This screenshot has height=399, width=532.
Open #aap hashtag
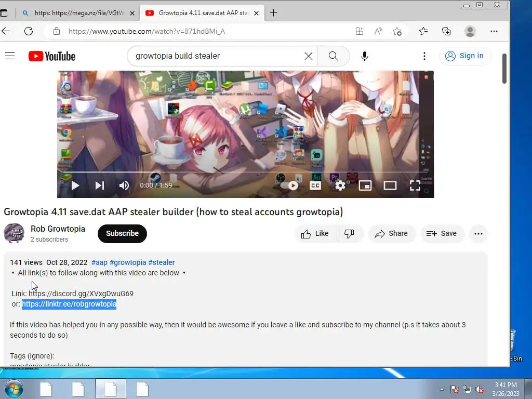click(99, 262)
